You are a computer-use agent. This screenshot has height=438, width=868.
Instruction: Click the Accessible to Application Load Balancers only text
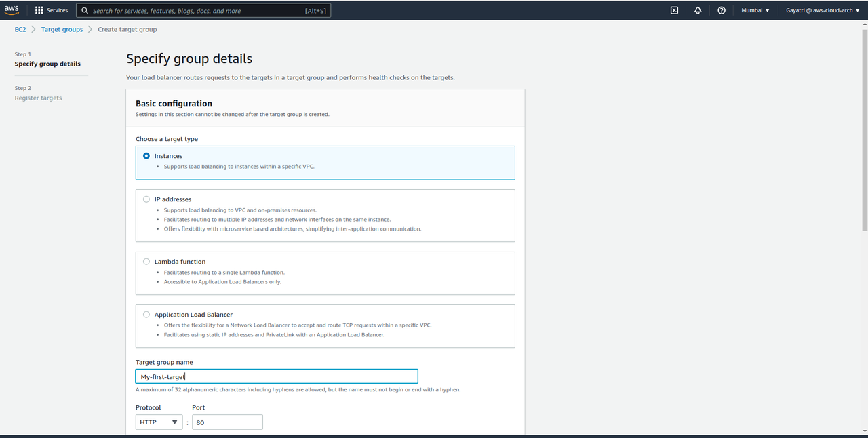(222, 282)
